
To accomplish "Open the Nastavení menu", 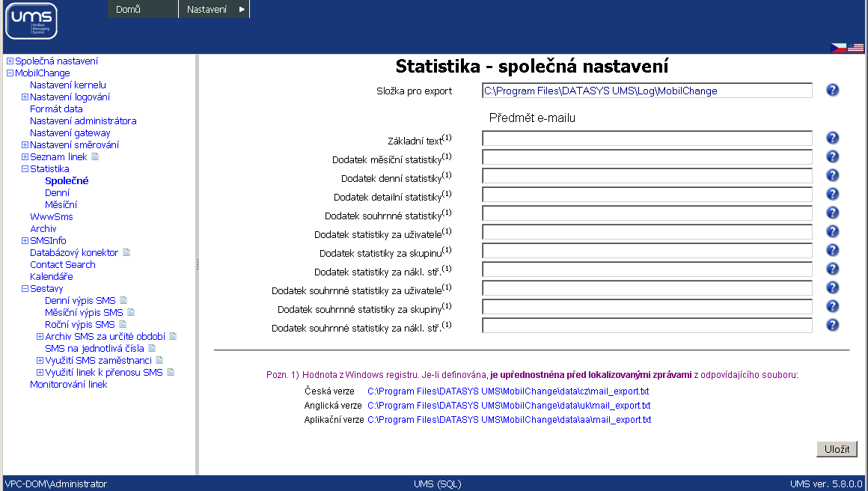I will (x=214, y=10).
